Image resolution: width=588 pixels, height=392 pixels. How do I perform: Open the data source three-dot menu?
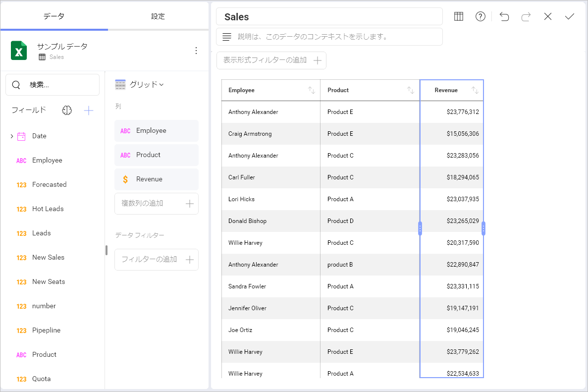(196, 51)
